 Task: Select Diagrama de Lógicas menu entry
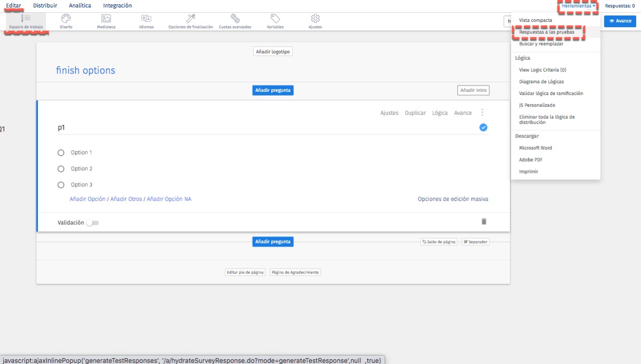pos(541,82)
